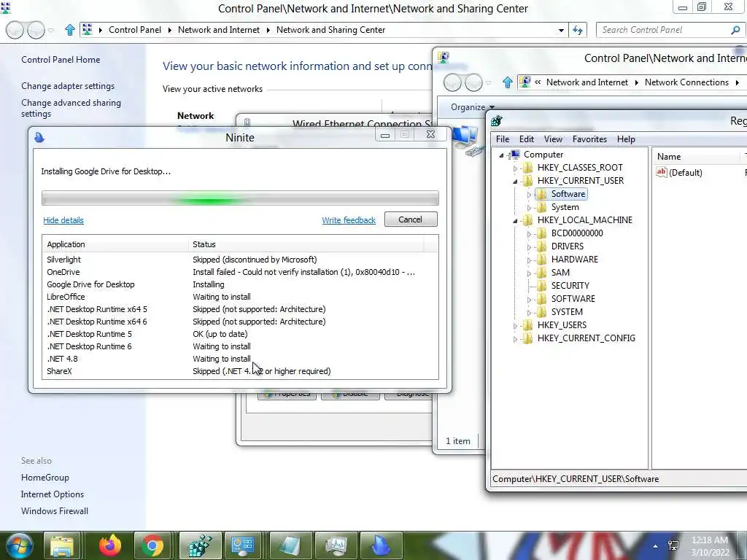Click the (Default) string value icon

[661, 172]
